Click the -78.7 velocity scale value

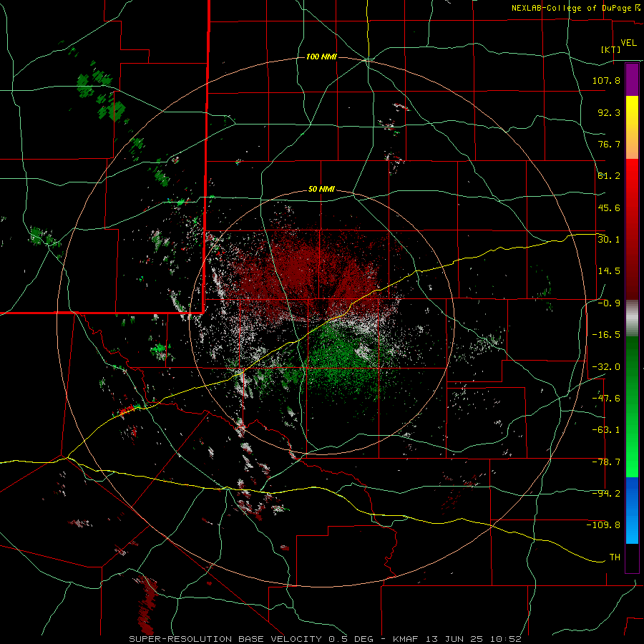606,462
